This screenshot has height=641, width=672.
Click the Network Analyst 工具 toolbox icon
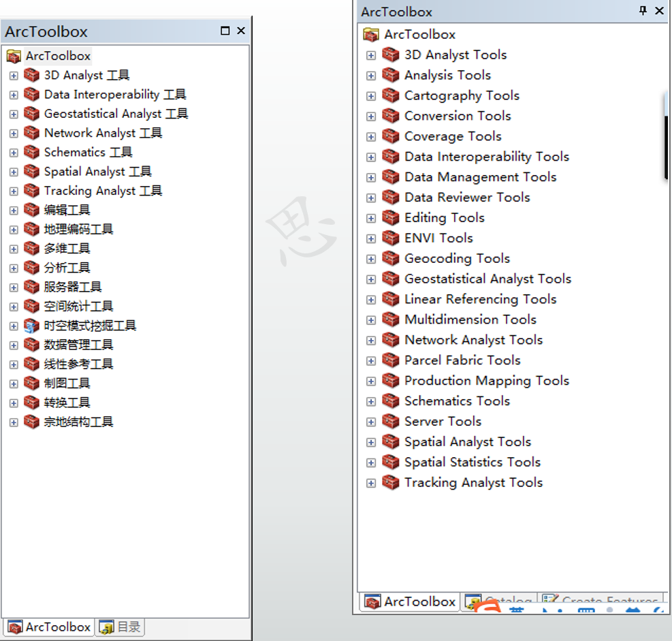point(31,133)
